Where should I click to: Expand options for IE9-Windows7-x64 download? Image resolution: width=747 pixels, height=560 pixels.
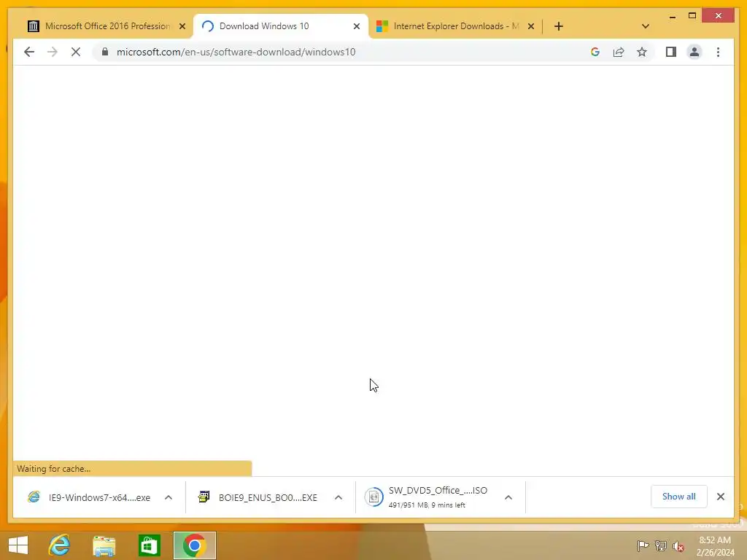tap(169, 497)
